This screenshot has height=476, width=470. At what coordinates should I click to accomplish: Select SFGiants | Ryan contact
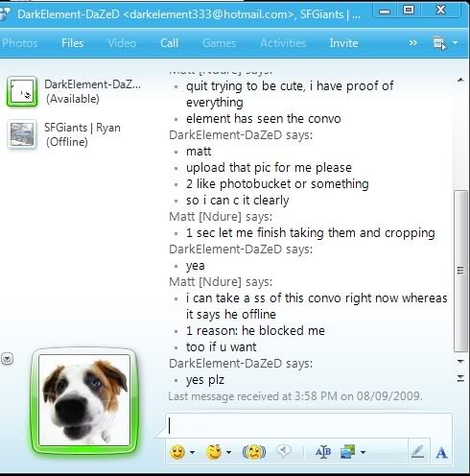(x=64, y=134)
